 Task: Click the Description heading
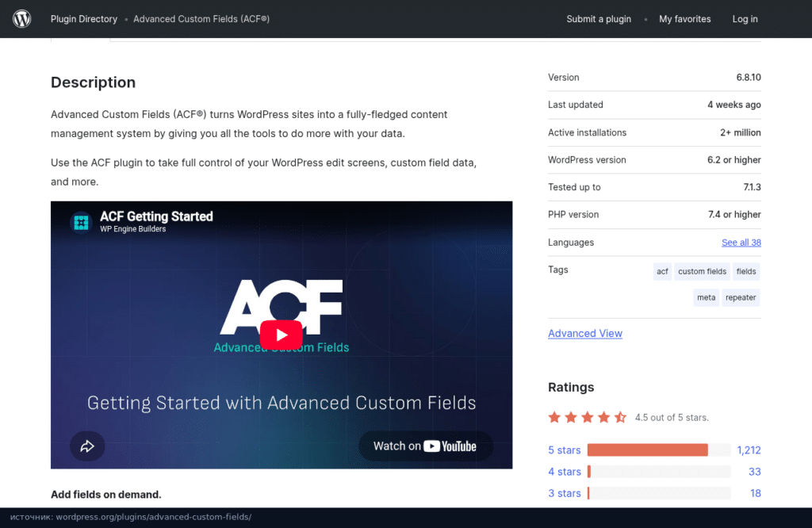click(x=94, y=82)
